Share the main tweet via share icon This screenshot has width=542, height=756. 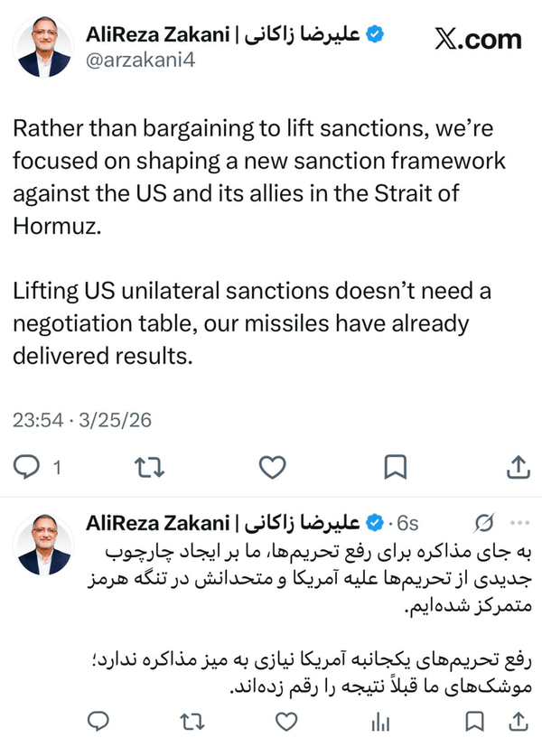(x=518, y=466)
